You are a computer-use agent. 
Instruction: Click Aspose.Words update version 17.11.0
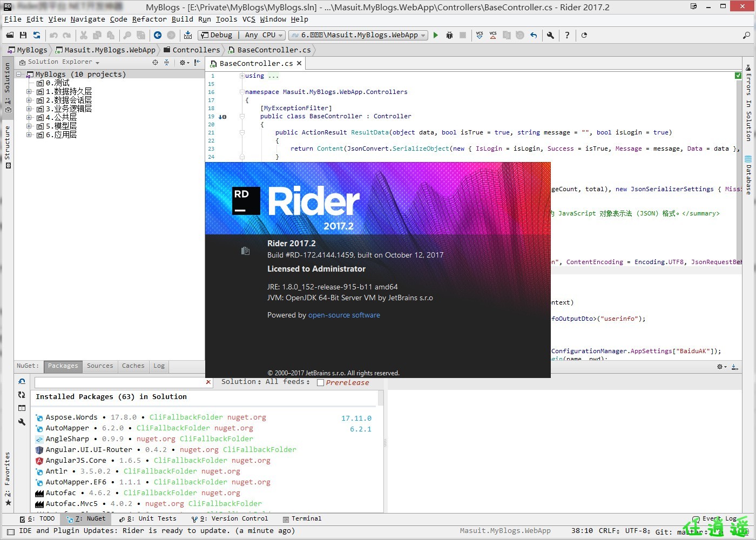click(356, 418)
